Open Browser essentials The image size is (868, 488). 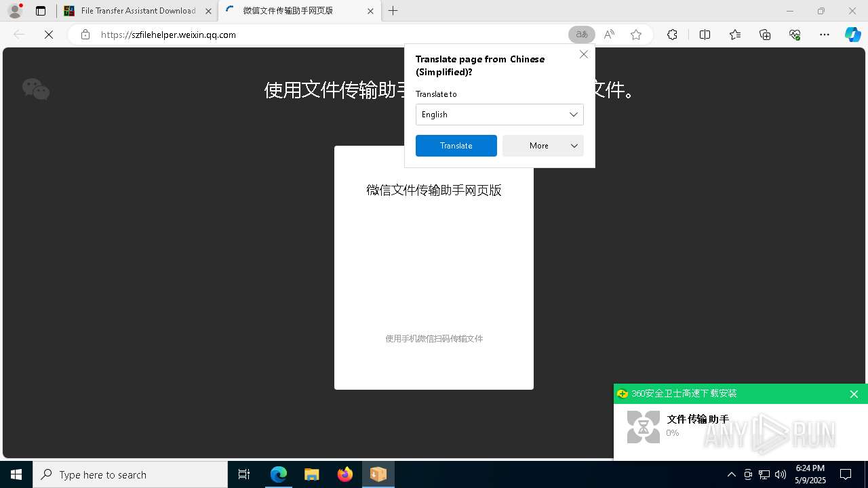(x=795, y=35)
